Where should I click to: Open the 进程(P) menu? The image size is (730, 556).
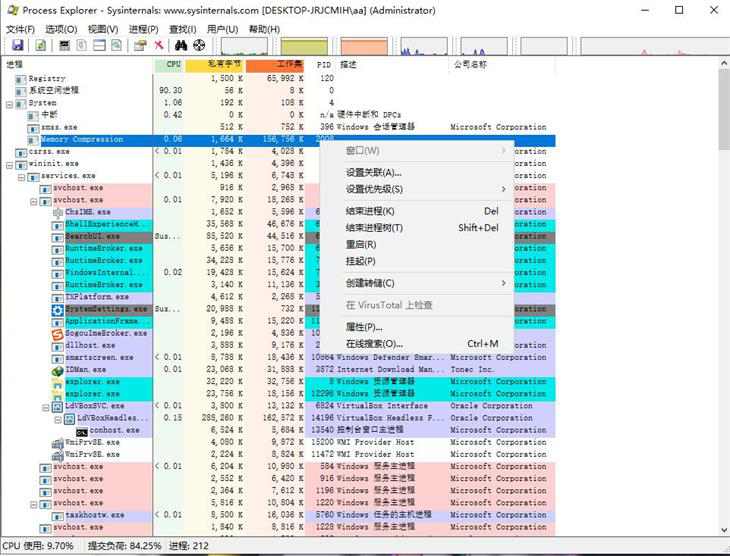point(144,29)
